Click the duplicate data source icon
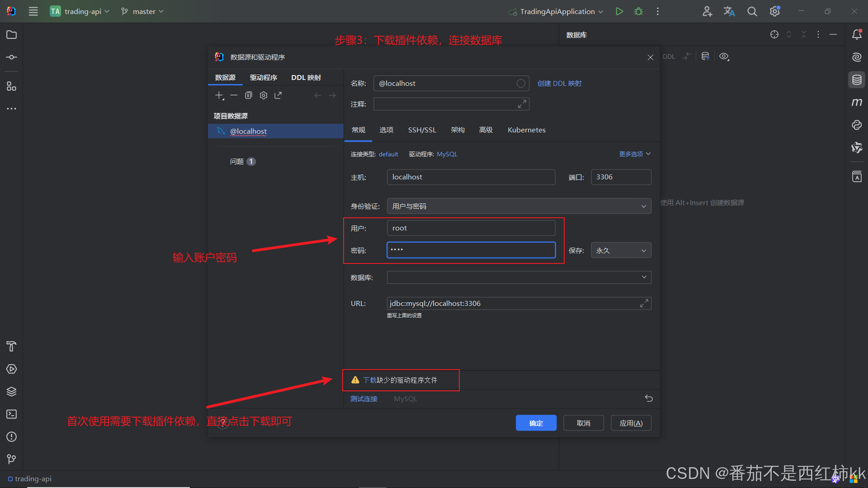 (x=248, y=95)
